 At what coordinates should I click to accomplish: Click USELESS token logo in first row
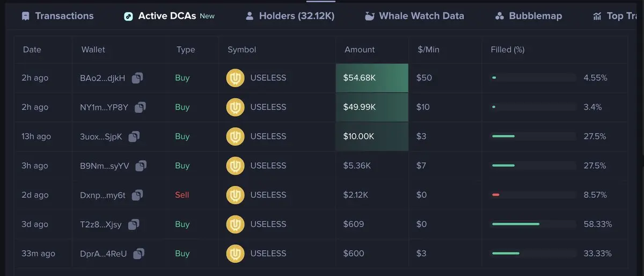pyautogui.click(x=235, y=78)
